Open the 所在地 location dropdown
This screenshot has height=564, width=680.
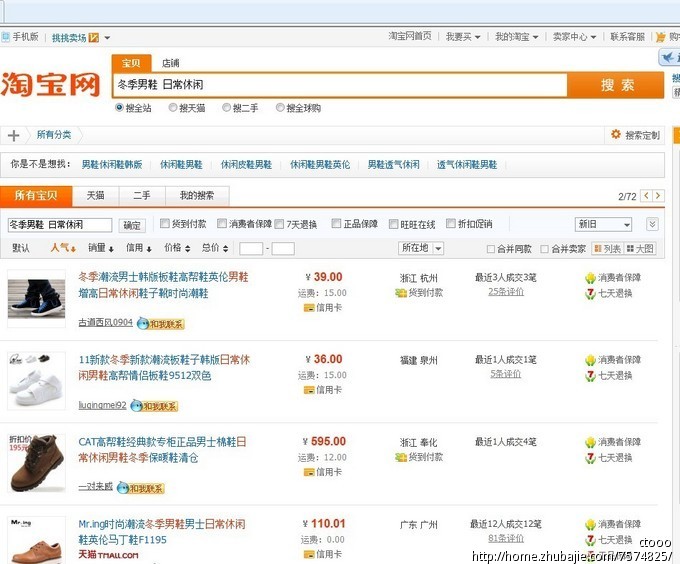pyautogui.click(x=421, y=248)
